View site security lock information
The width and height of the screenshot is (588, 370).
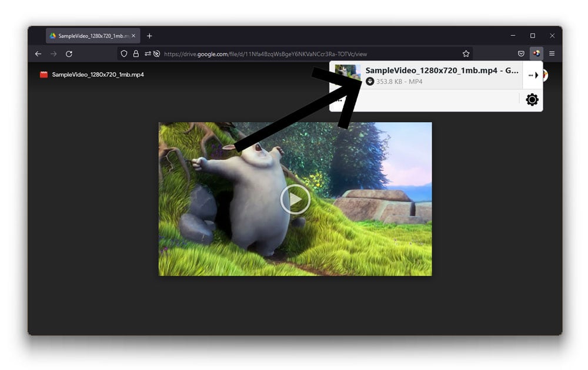[x=136, y=54]
